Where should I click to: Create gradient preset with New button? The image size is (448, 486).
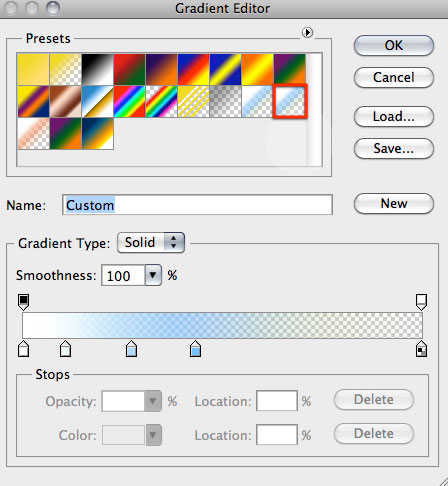(x=394, y=203)
